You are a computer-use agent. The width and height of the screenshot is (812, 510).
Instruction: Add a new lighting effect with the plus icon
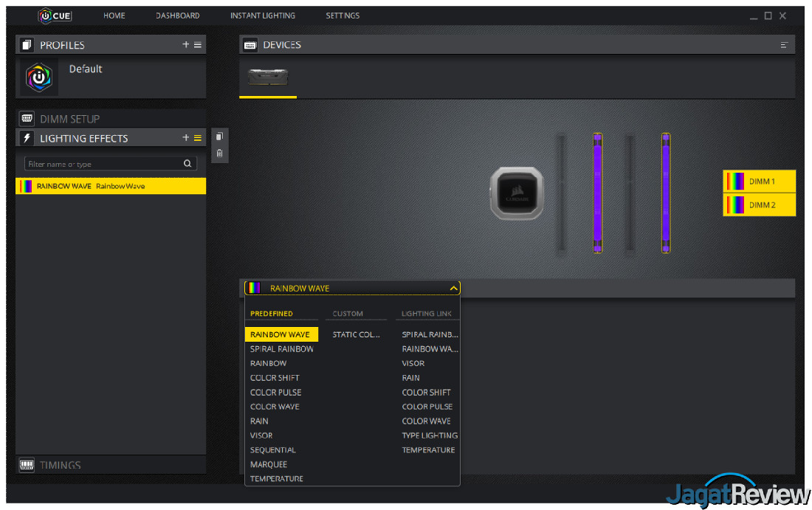(x=186, y=138)
